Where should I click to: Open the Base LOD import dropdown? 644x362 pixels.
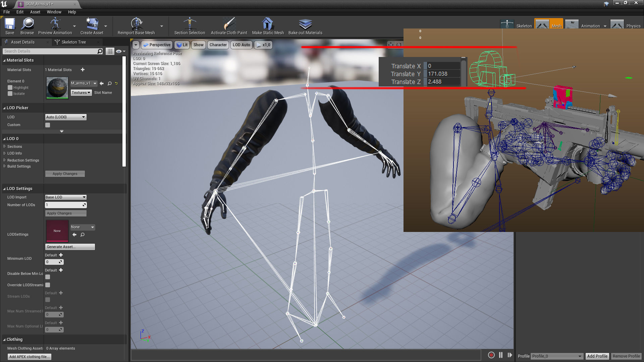click(66, 197)
